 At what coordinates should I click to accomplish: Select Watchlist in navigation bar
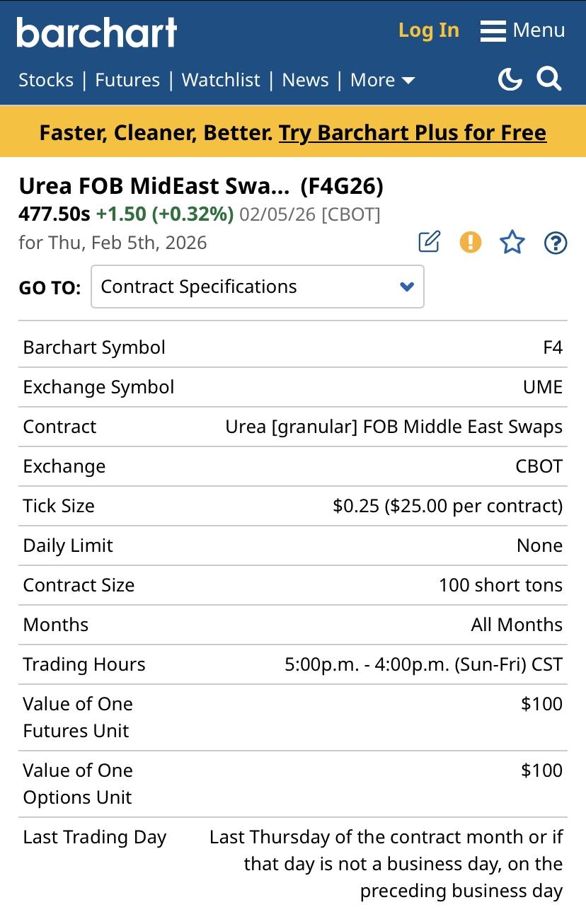(221, 80)
